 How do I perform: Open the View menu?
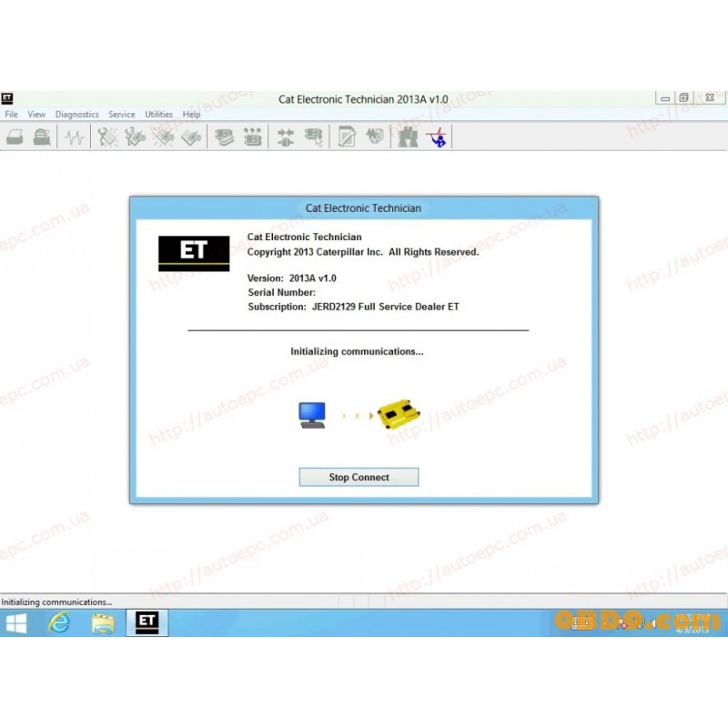click(36, 115)
